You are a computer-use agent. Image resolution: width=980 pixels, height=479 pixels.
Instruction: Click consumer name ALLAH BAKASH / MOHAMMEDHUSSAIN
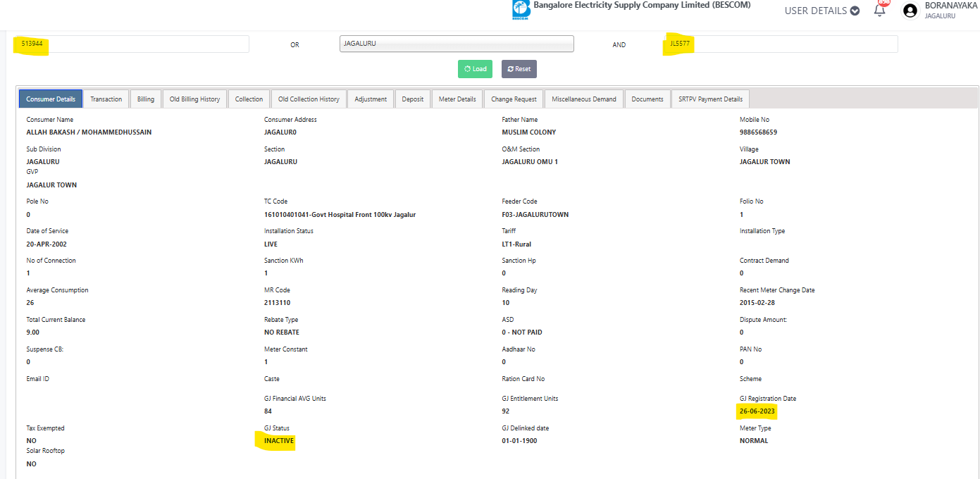[89, 132]
